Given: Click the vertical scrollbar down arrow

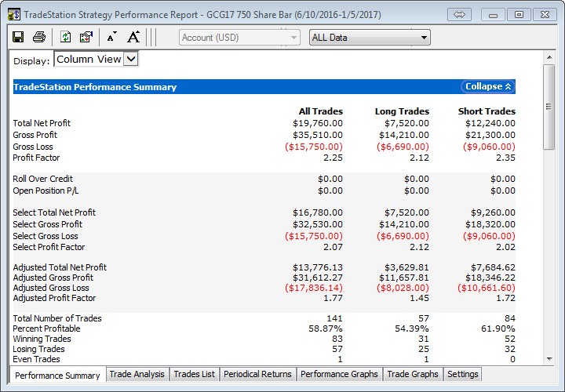Looking at the screenshot, I should tap(549, 358).
